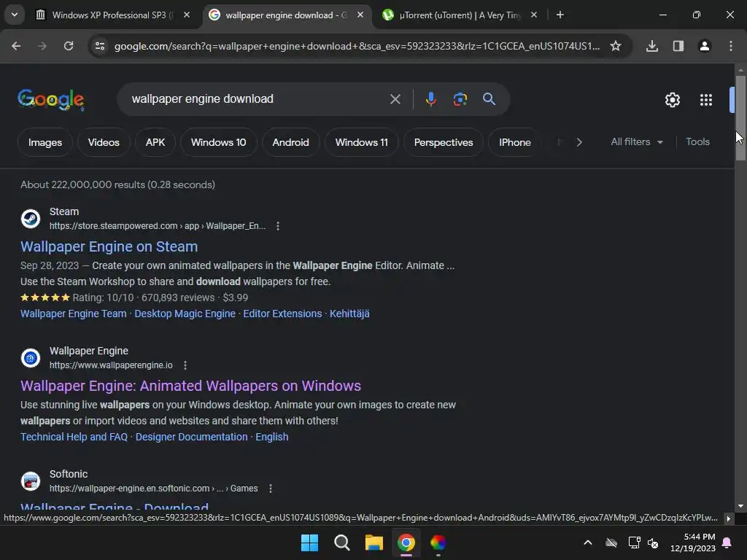Screen dimensions: 747x560
Task: Open taskbar Search
Action: [x=341, y=542]
